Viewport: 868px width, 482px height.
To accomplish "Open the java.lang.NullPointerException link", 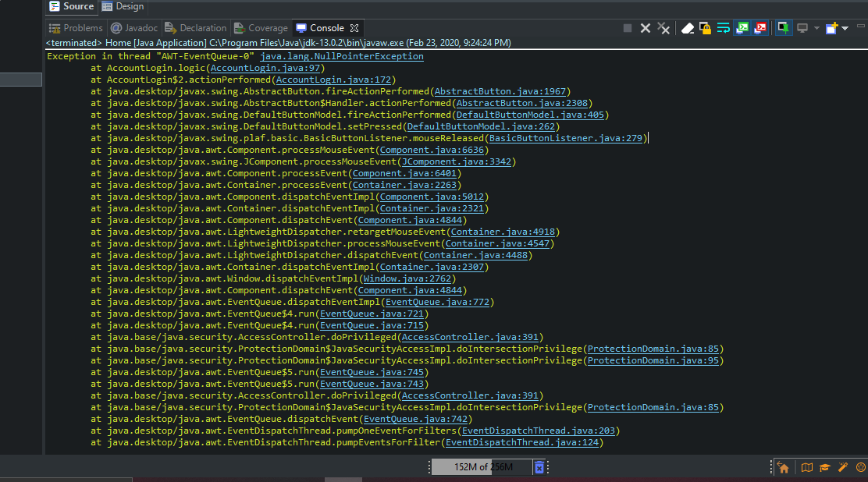I will click(x=342, y=56).
